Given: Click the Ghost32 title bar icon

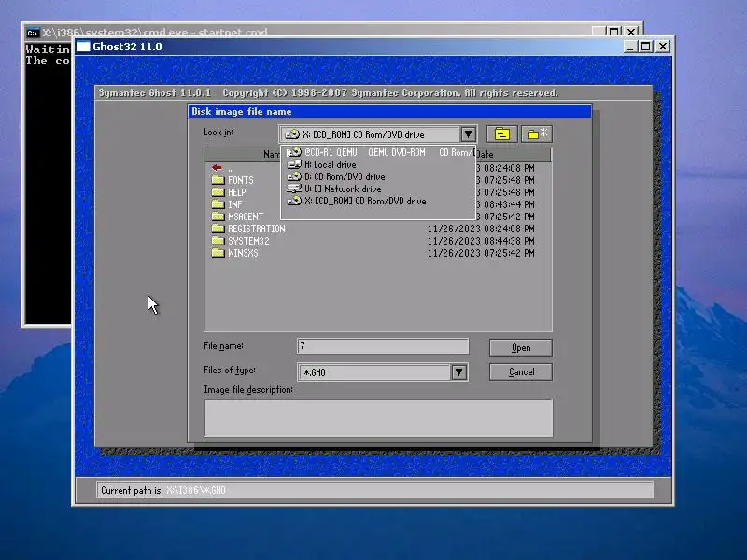Looking at the screenshot, I should [x=83, y=47].
